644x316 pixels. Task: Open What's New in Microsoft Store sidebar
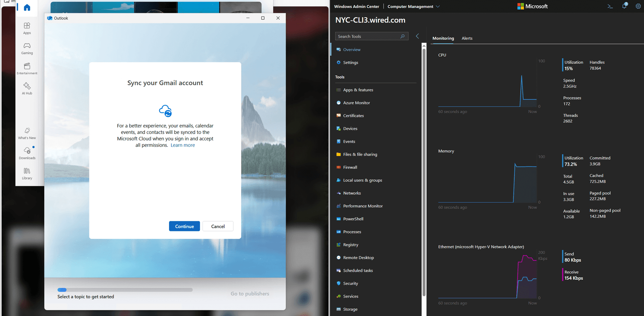tap(27, 133)
